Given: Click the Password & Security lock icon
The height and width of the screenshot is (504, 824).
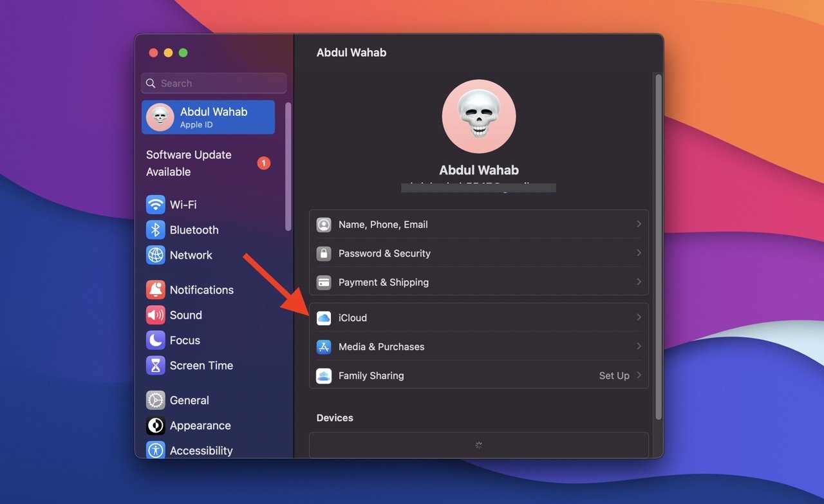Looking at the screenshot, I should point(324,254).
